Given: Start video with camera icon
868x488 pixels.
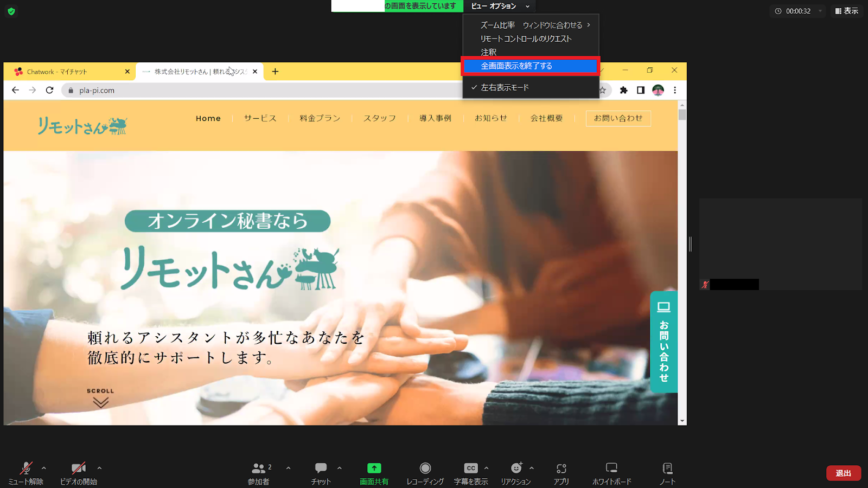Looking at the screenshot, I should click(79, 473).
